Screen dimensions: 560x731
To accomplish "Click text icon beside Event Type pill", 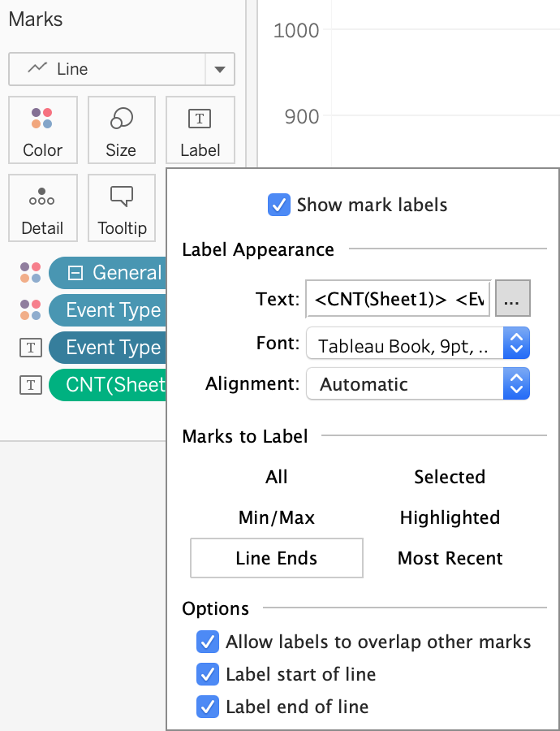I will click(30, 348).
